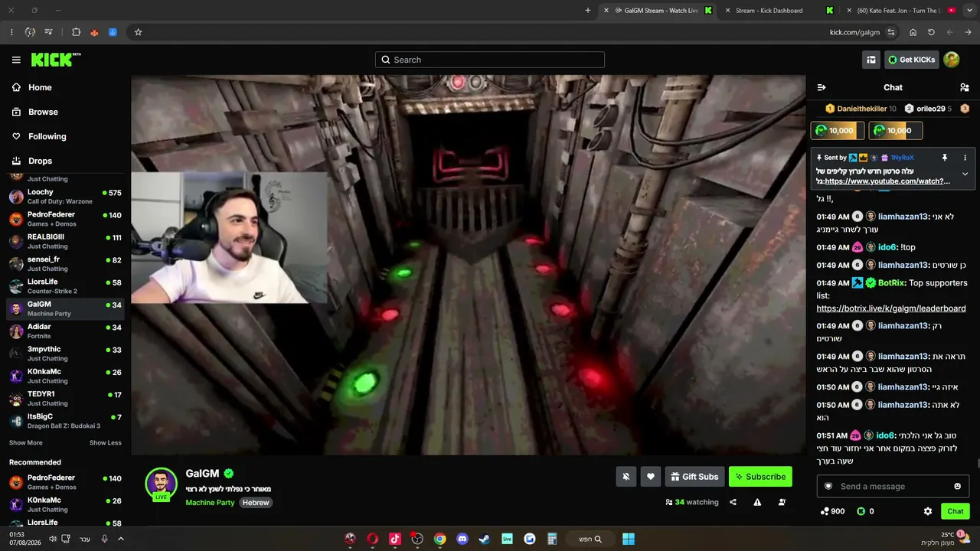980x551 pixels.
Task: Send message with the Chat button
Action: coord(955,511)
